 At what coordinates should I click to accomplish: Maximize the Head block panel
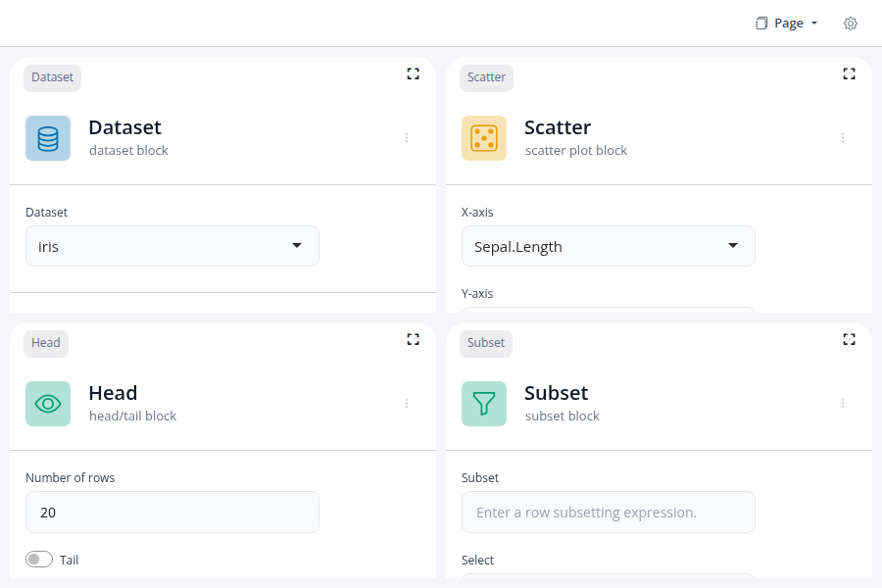click(x=413, y=339)
